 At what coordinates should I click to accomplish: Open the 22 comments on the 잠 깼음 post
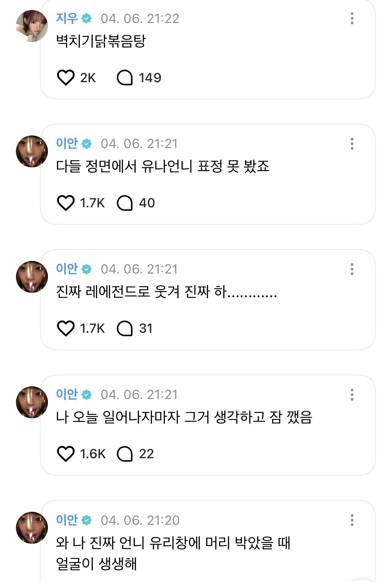click(125, 454)
